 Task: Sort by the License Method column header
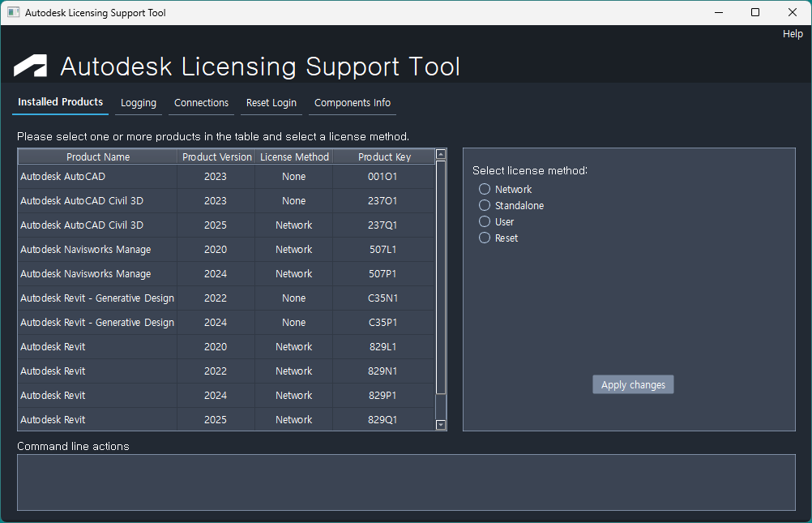(x=294, y=156)
